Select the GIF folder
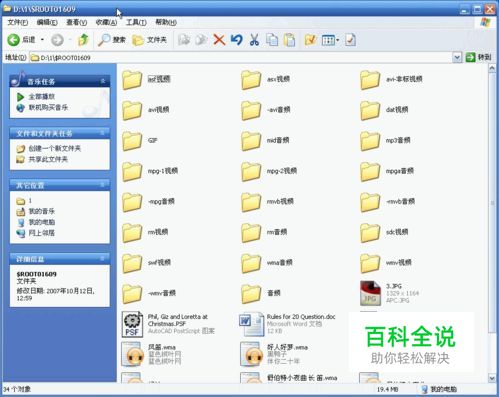The image size is (499, 397). point(140,141)
